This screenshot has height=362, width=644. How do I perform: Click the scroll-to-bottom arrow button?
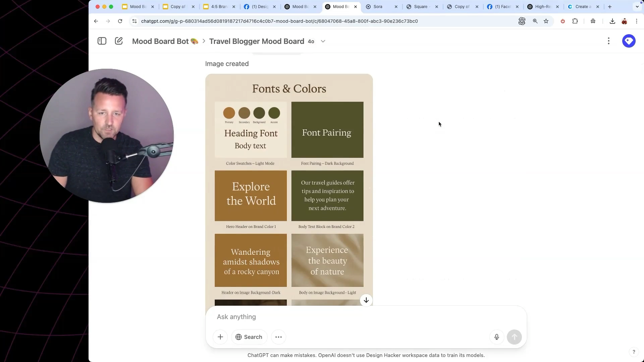click(366, 300)
